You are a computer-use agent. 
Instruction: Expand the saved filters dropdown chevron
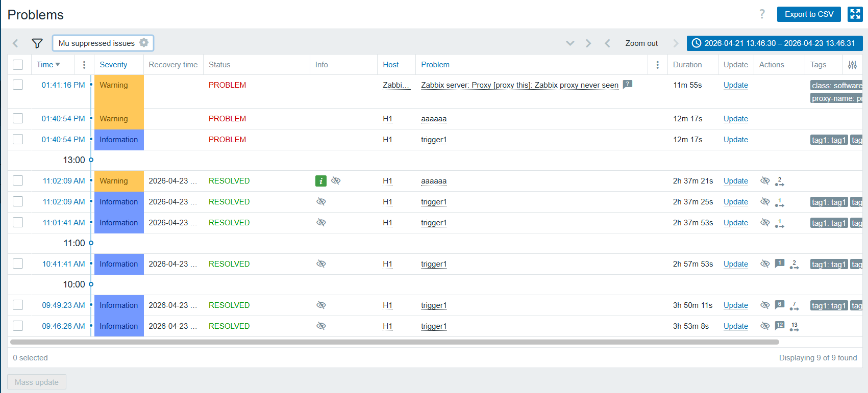(x=570, y=43)
